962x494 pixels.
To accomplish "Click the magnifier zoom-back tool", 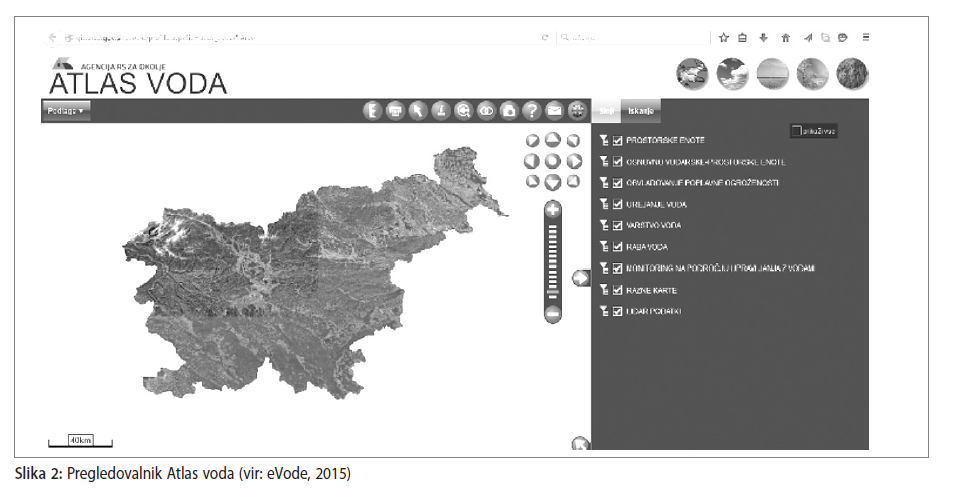I will pos(464,110).
